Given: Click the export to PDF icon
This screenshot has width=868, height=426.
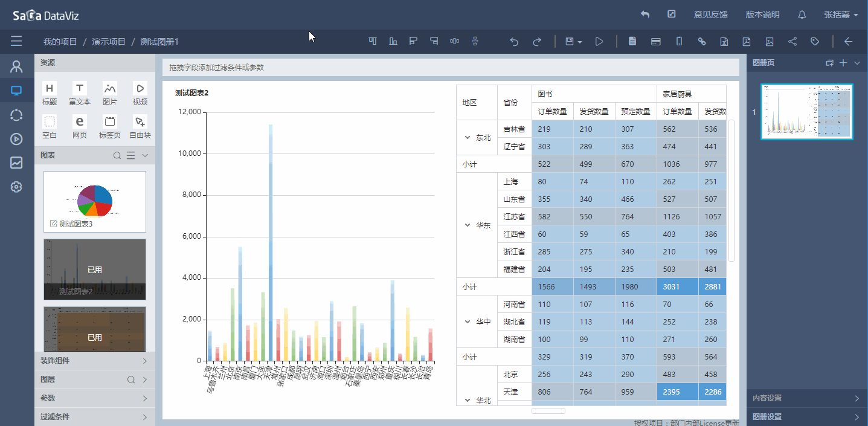Looking at the screenshot, I should click(x=747, y=42).
